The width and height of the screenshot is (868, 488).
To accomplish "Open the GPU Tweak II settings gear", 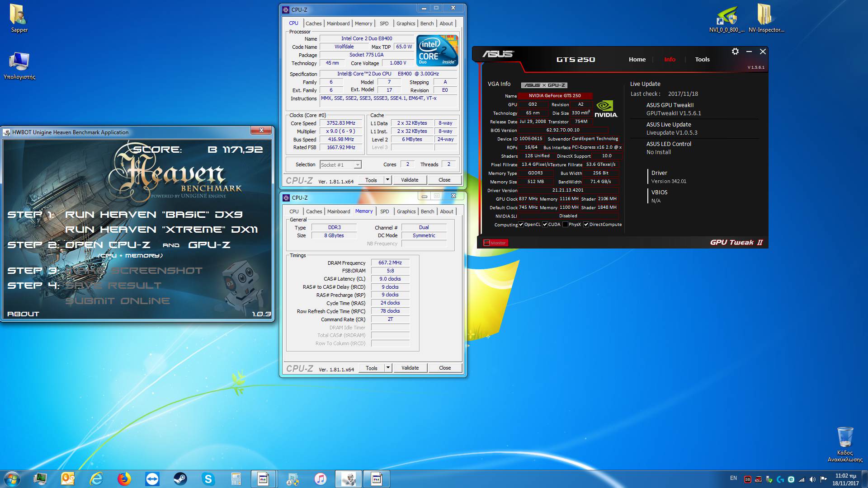I will click(x=735, y=52).
